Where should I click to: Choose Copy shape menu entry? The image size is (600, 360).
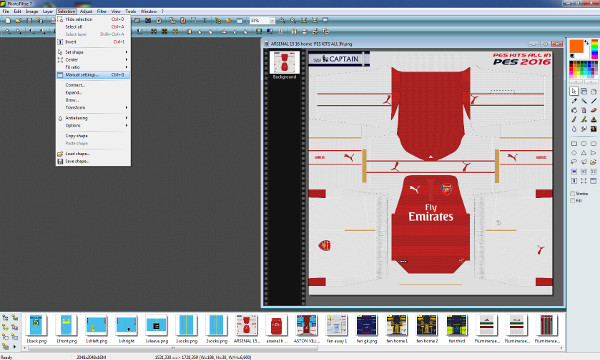(93, 136)
